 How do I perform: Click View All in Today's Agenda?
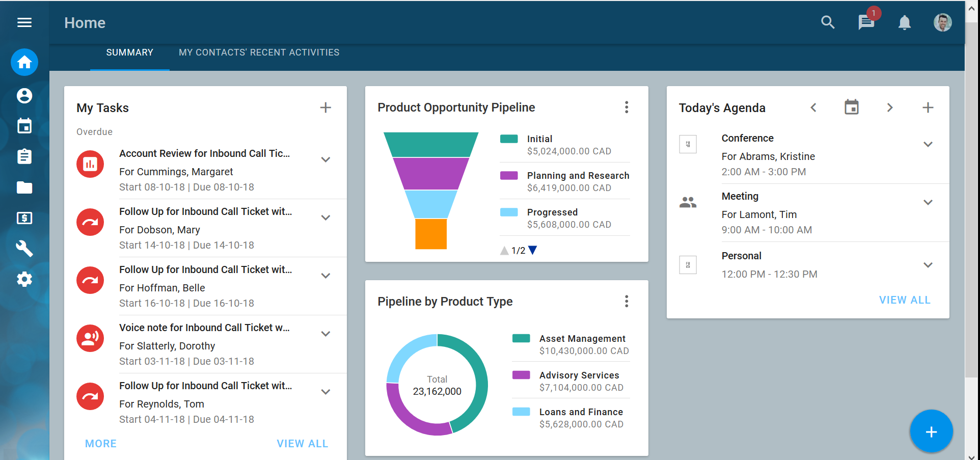[x=904, y=300]
